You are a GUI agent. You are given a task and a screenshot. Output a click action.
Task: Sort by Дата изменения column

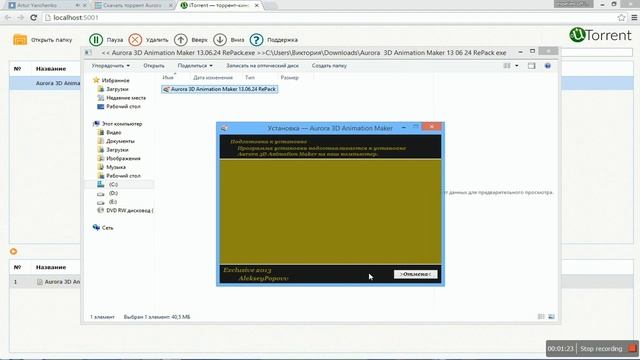click(213, 78)
